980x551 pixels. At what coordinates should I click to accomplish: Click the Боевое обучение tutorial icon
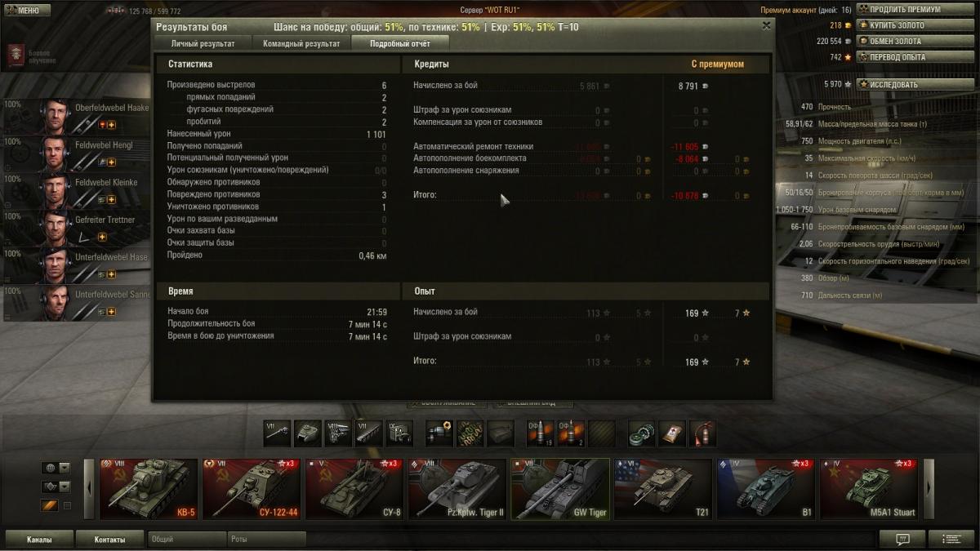15,56
